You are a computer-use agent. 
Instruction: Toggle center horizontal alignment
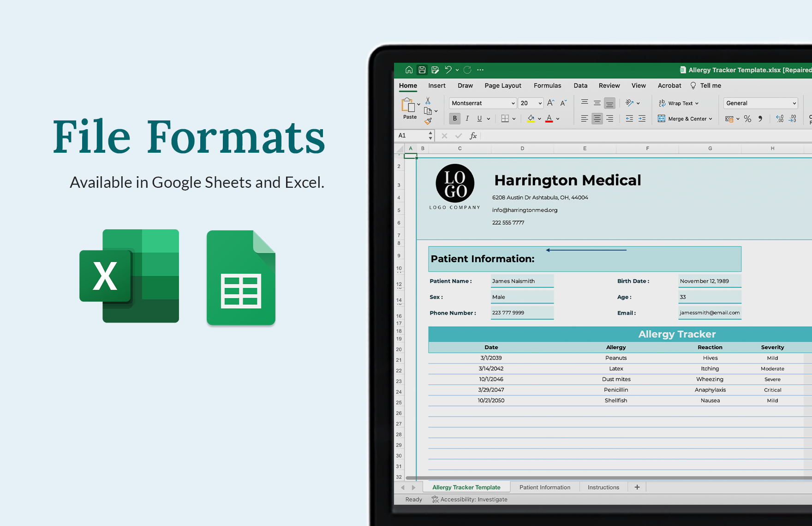pos(597,119)
